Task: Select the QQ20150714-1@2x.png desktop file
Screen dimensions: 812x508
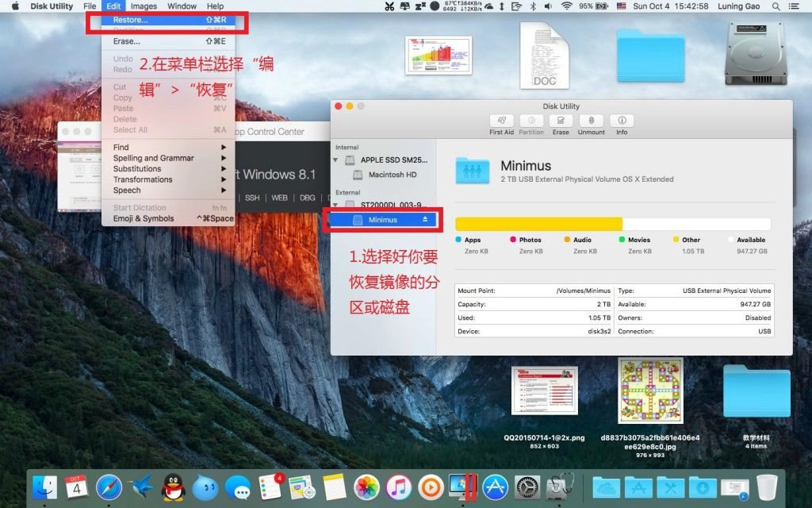Action: point(544,391)
